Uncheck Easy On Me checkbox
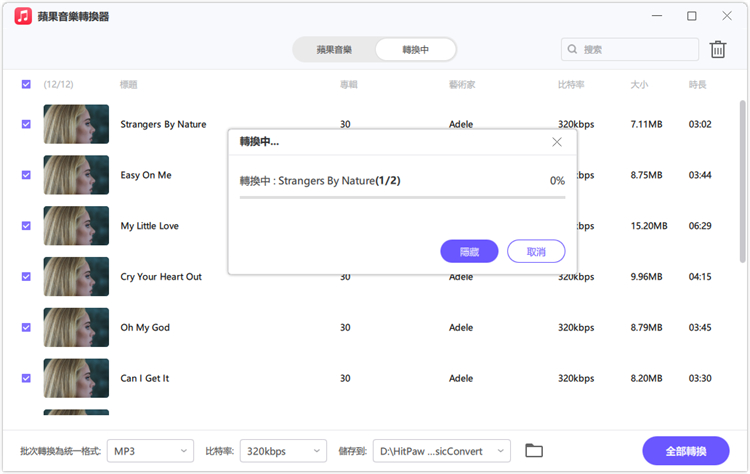 [x=26, y=175]
